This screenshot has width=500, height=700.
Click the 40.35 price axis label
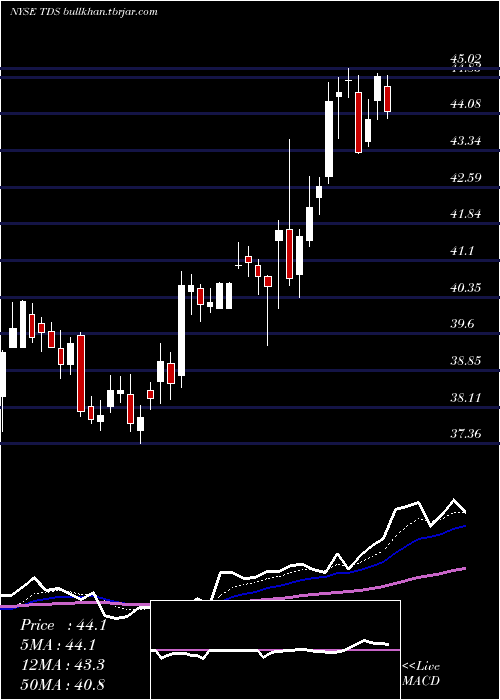(x=466, y=288)
